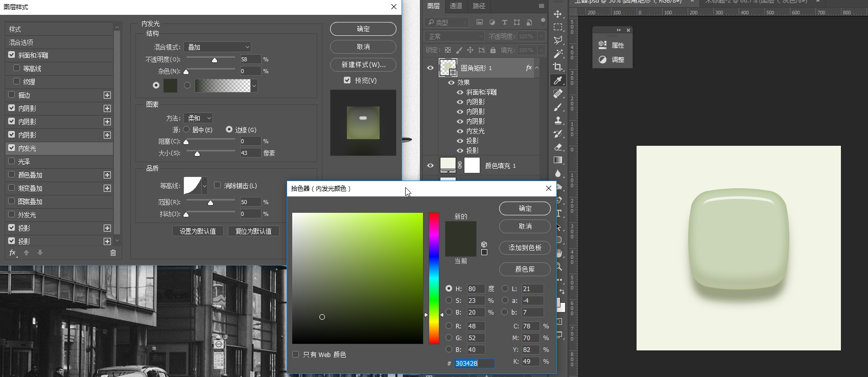Open gradient picker dropdown arrow
The image size is (868, 377).
click(x=254, y=85)
